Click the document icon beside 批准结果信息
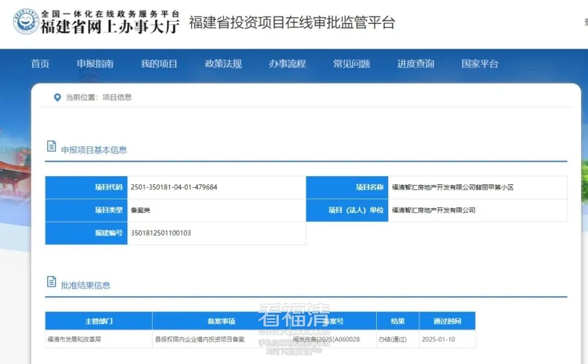The height and width of the screenshot is (364, 588). [x=52, y=281]
